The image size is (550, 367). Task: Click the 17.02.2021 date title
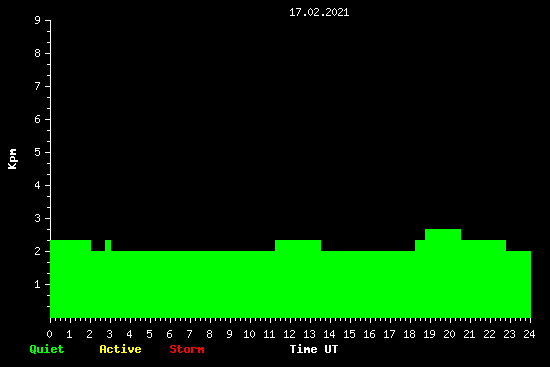pos(319,12)
